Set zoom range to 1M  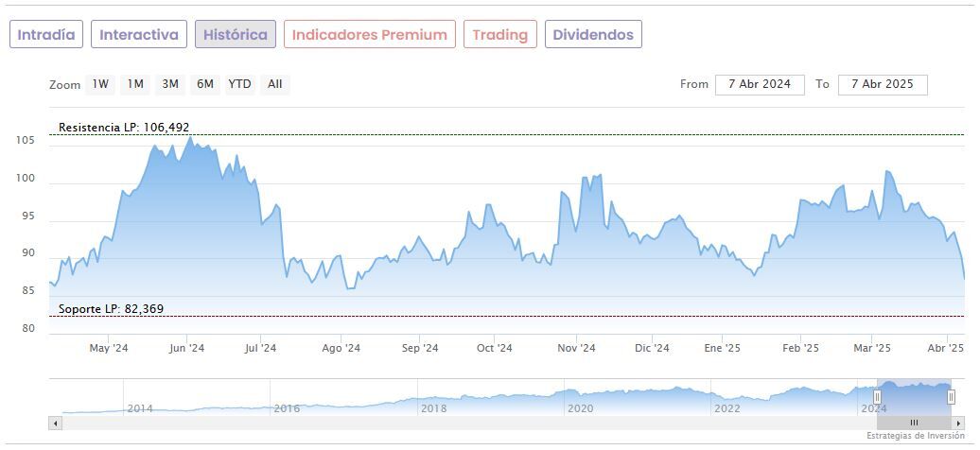coord(135,84)
